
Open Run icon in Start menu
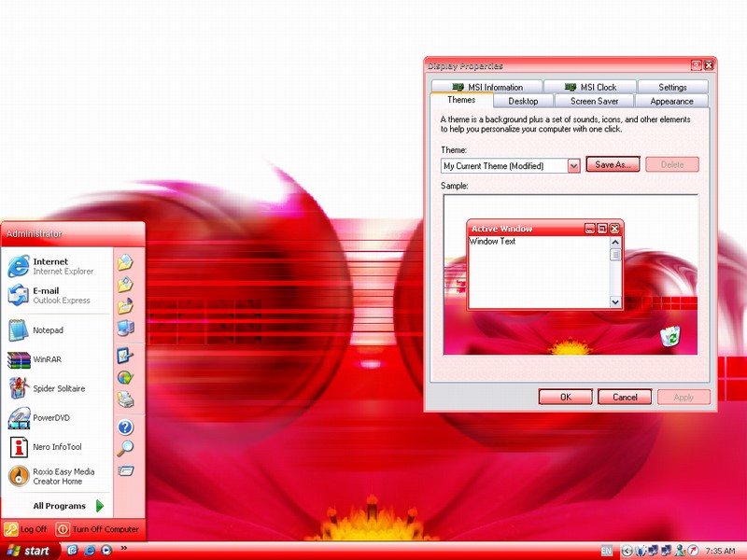(125, 471)
